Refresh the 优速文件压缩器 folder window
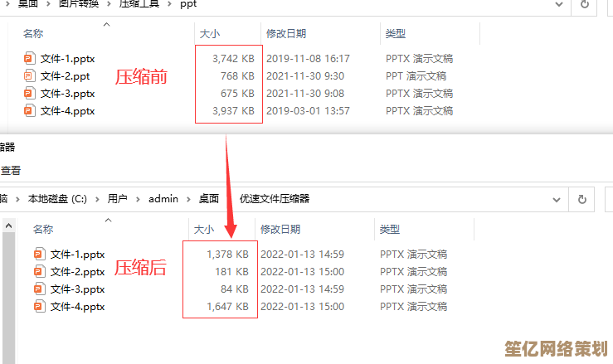The width and height of the screenshot is (613, 364). 582,199
